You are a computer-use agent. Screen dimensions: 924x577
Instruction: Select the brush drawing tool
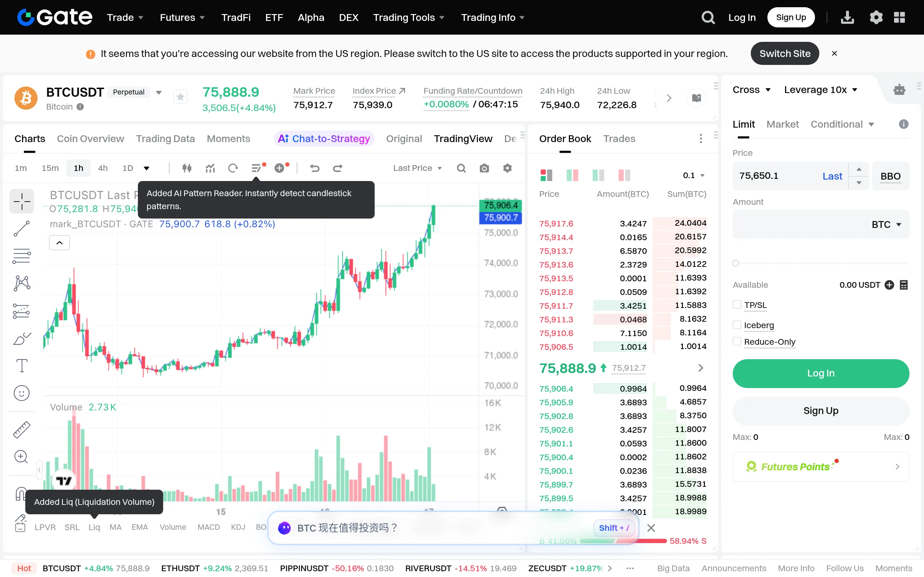coord(21,339)
